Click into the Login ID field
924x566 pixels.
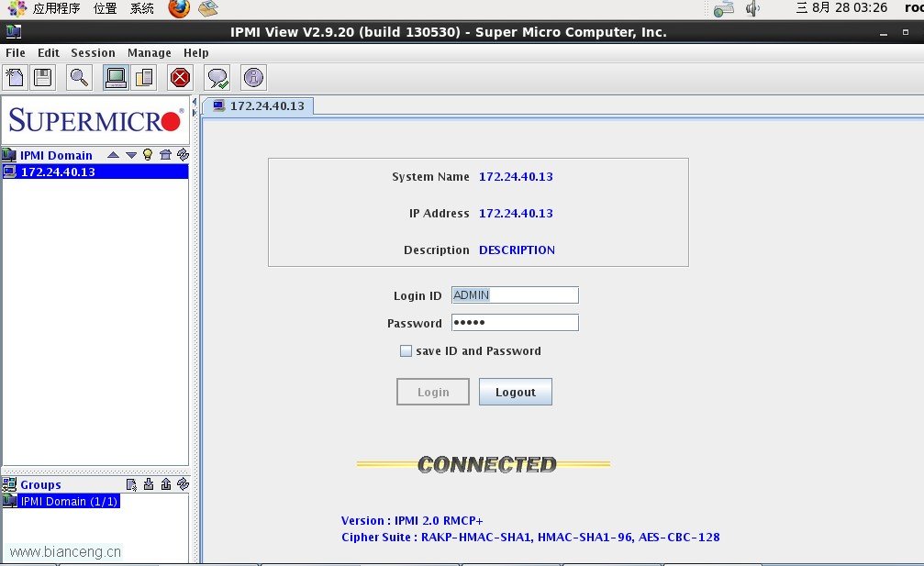[x=515, y=295]
